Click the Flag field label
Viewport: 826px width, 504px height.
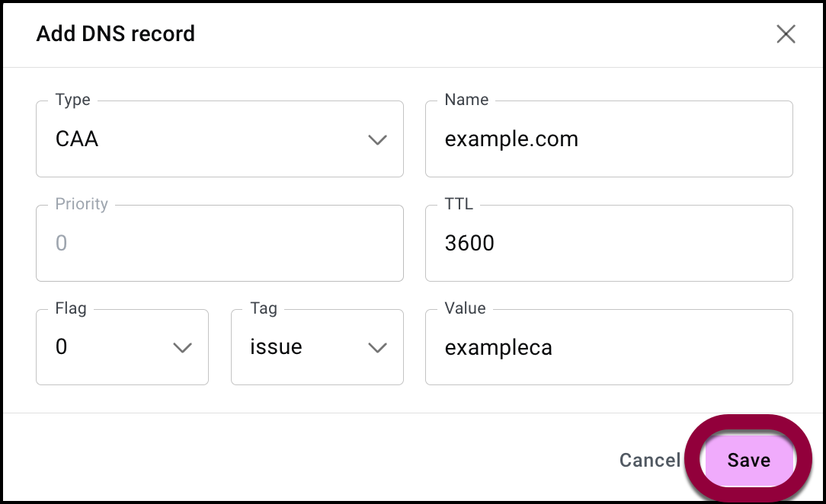click(71, 308)
